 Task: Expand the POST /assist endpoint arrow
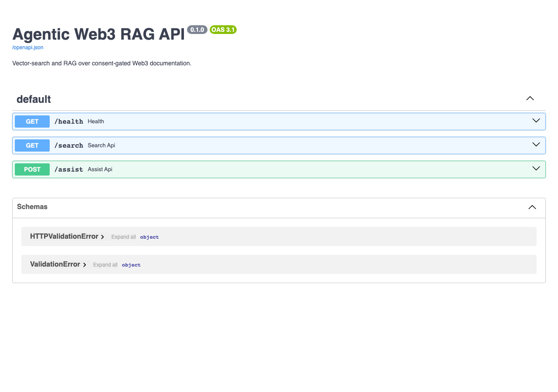click(x=536, y=169)
